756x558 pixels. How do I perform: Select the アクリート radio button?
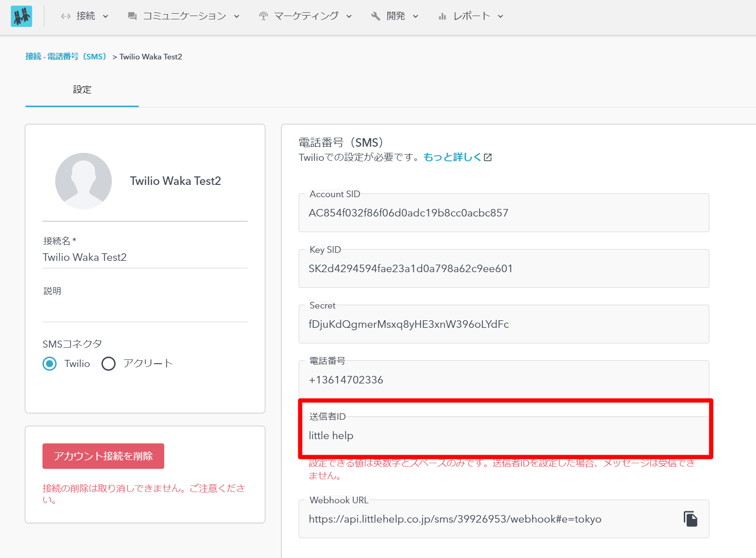click(109, 364)
